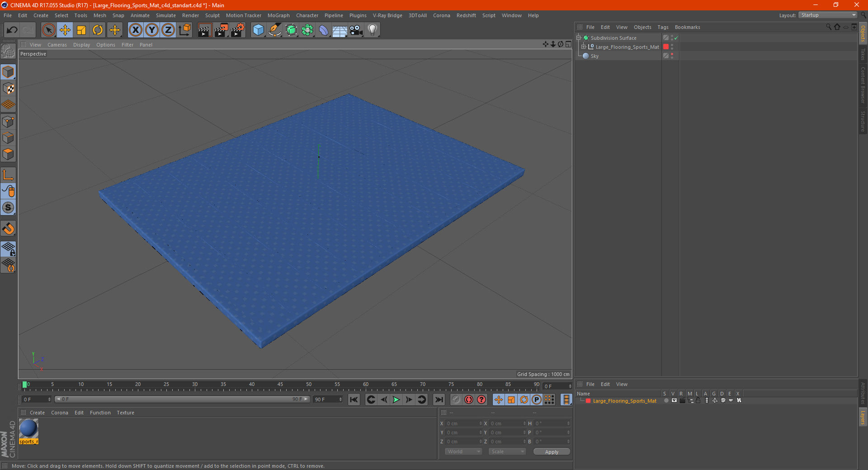Open the spline Pen tool
This screenshot has height=470, width=868.
click(x=274, y=30)
